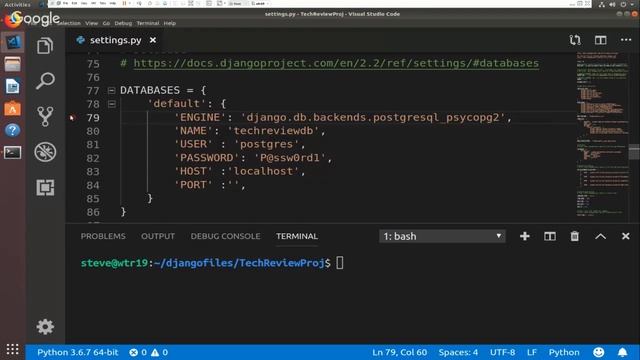Click the 'P@ssw0rd1' string on line 82
This screenshot has width=640, height=360.
[x=290, y=158]
